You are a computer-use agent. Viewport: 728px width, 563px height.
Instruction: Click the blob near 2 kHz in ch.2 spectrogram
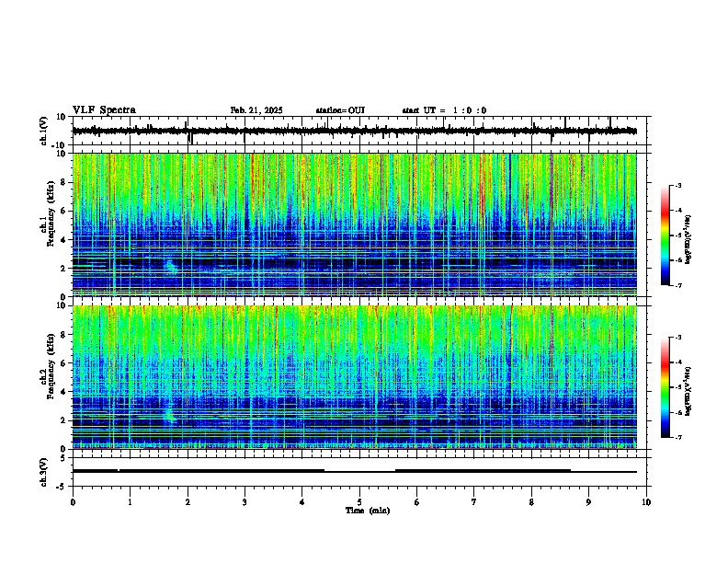tap(169, 414)
